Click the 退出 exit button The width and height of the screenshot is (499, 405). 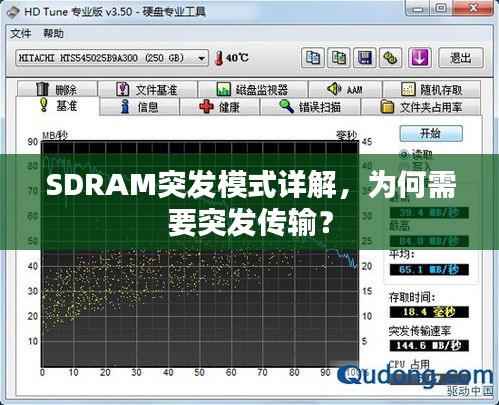pyautogui.click(x=461, y=58)
